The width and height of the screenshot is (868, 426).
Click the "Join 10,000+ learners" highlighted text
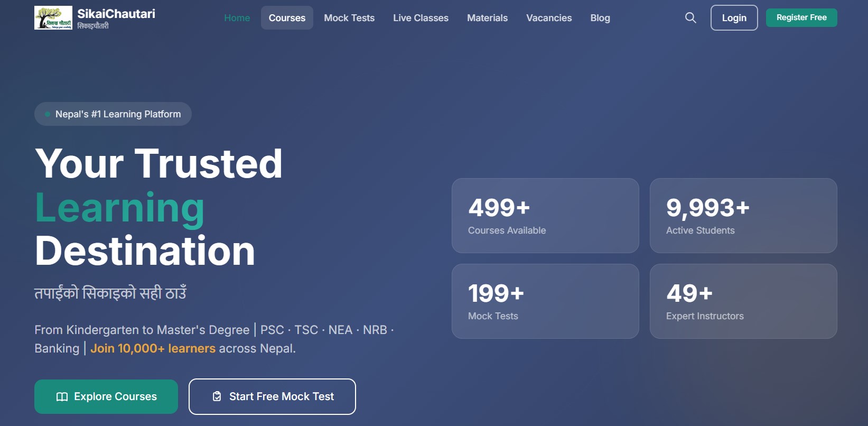(153, 348)
